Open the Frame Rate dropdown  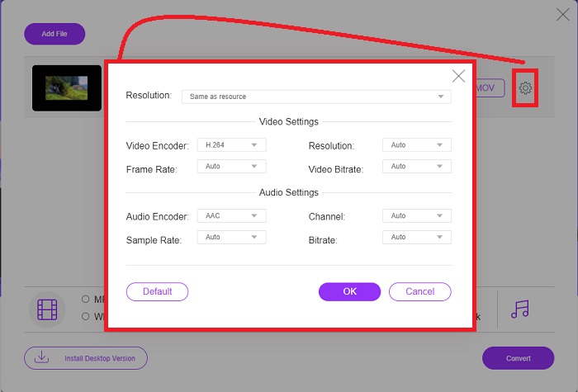pyautogui.click(x=231, y=166)
